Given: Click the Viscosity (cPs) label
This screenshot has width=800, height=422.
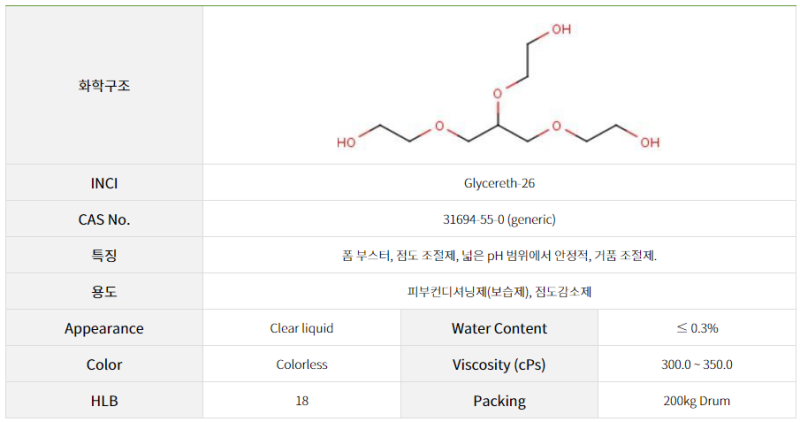Looking at the screenshot, I should pyautogui.click(x=499, y=364).
